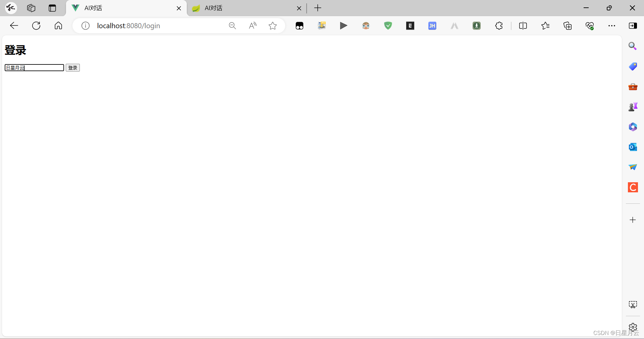This screenshot has width=644, height=339.
Task: Activate the Read aloud icon
Action: [253, 26]
